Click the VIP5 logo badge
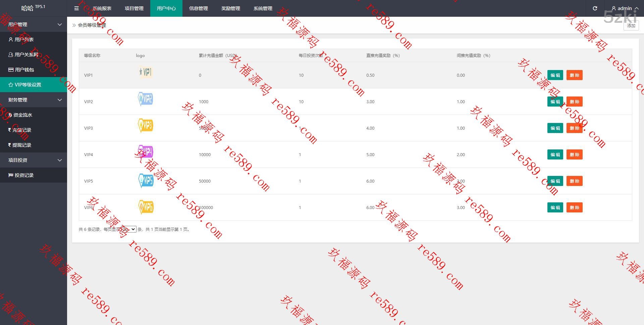 [146, 181]
